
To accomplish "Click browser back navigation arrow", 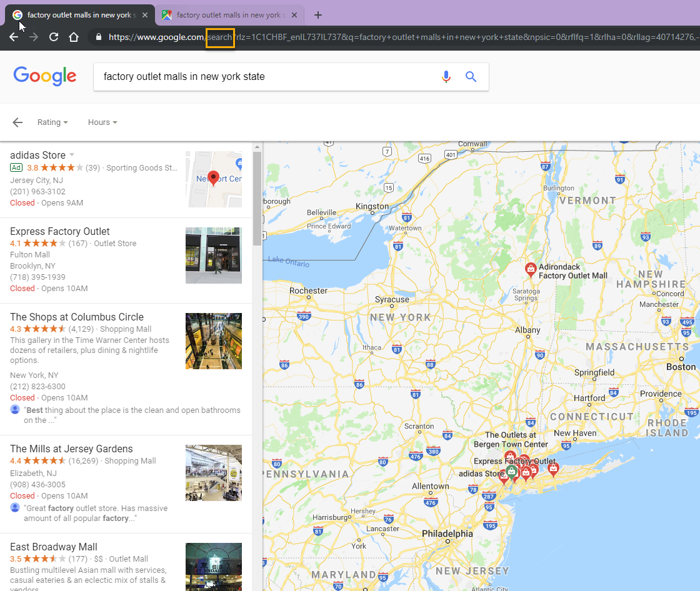I will (14, 37).
